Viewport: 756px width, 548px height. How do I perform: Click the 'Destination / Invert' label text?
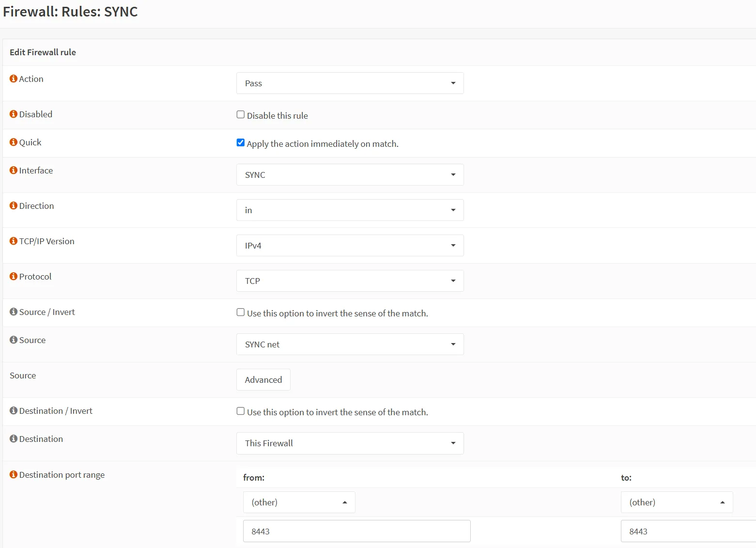pyautogui.click(x=56, y=410)
